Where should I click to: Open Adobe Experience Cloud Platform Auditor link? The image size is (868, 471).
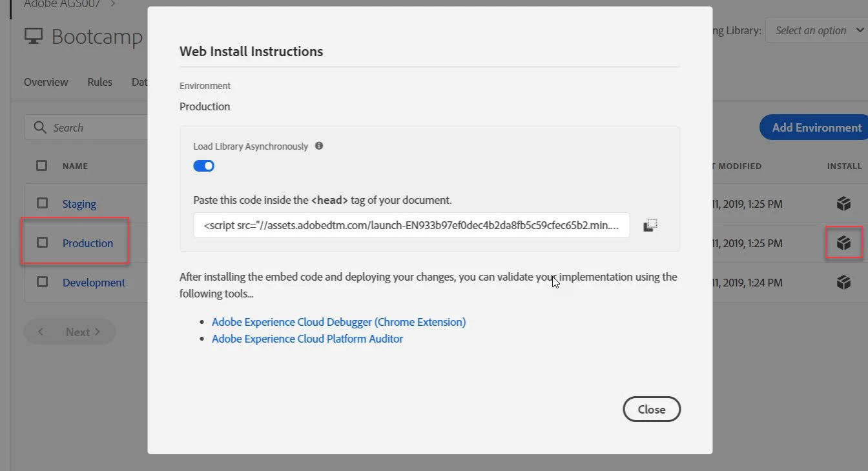point(307,339)
